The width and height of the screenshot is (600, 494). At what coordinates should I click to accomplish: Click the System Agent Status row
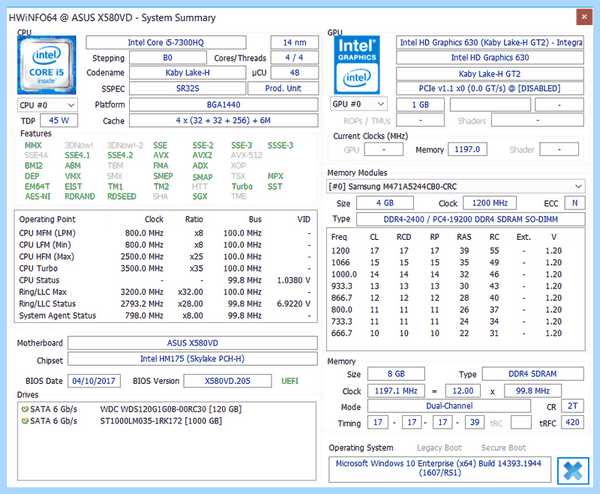point(165,316)
